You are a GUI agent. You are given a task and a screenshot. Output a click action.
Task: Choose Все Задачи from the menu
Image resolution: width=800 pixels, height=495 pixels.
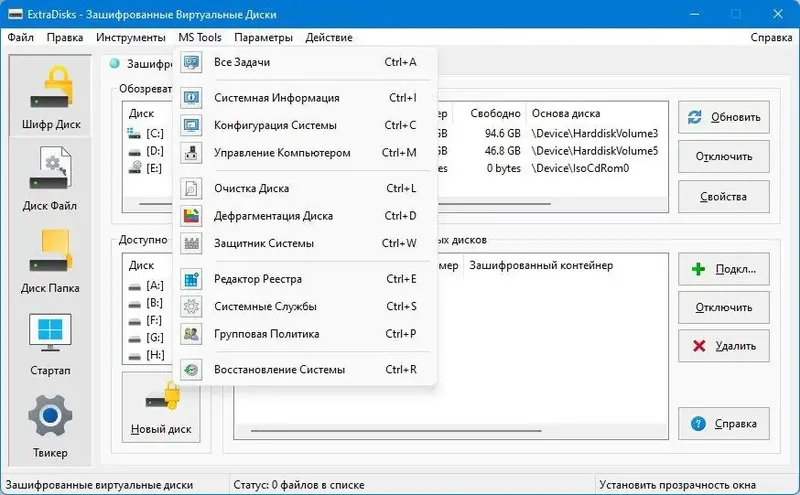coord(305,62)
